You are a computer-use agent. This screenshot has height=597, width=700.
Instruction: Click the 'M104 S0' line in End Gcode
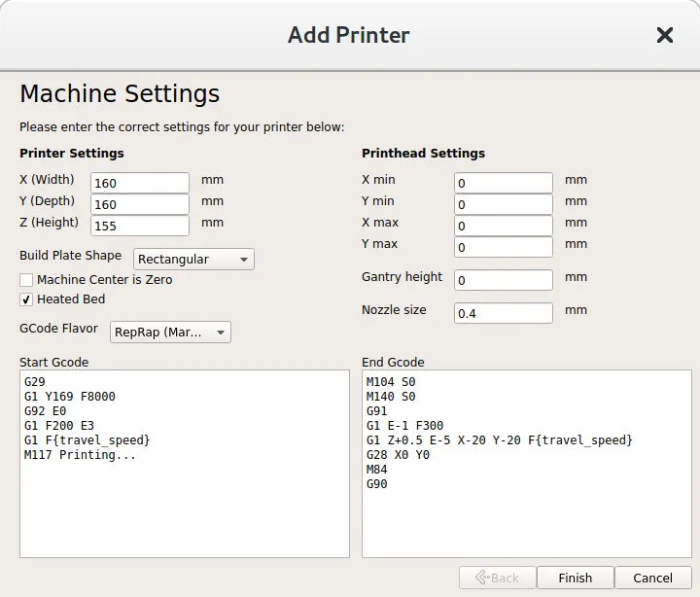pos(391,382)
